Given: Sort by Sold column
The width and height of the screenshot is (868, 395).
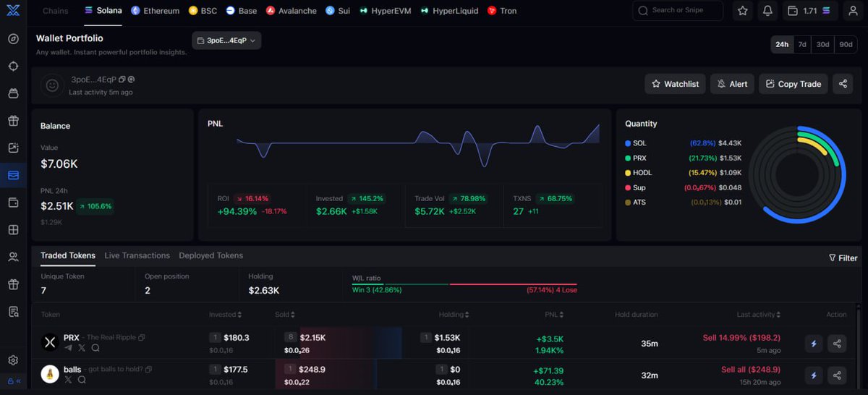Looking at the screenshot, I should (285, 315).
